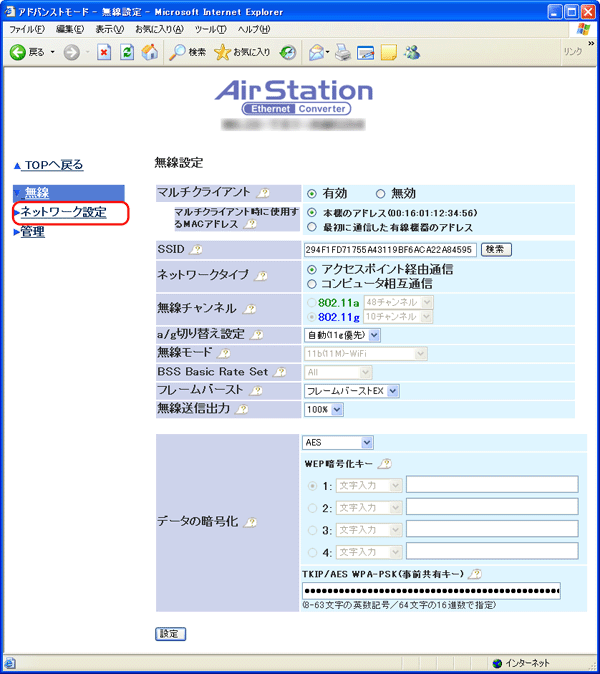Open the お気に入り menu in menu bar
This screenshot has width=600, height=674.
[159, 29]
